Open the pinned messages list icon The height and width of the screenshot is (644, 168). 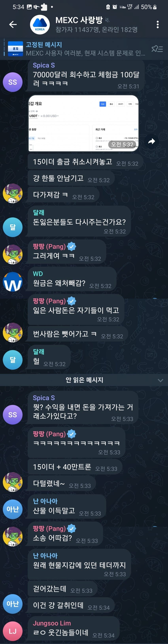pyautogui.click(x=157, y=49)
